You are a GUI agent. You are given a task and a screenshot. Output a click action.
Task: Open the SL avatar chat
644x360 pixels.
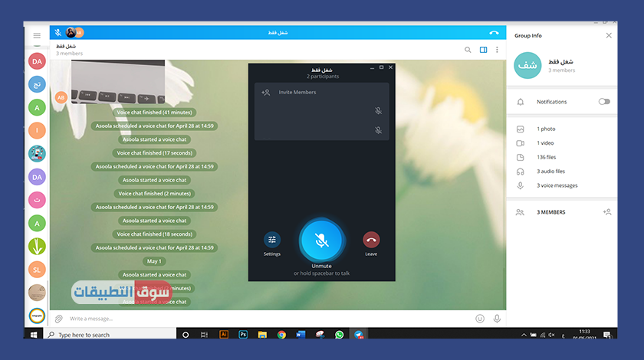[x=37, y=270]
